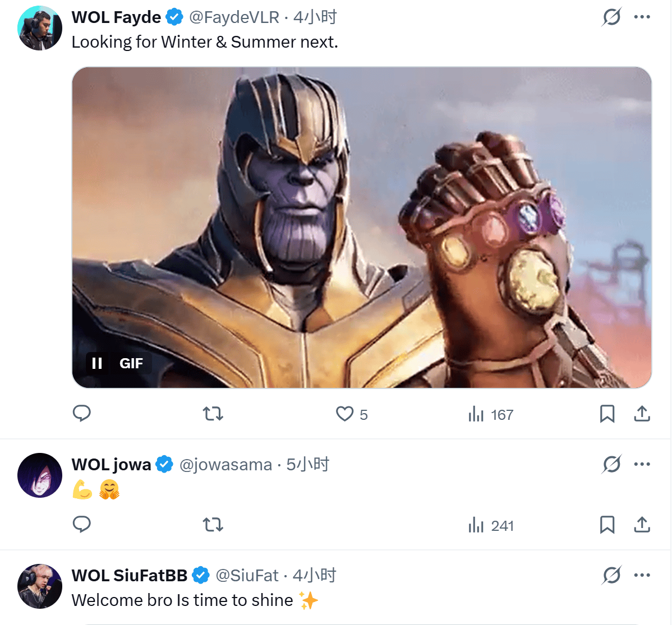Pause the Thanos GIF
The height and width of the screenshot is (625, 672).
(x=97, y=363)
